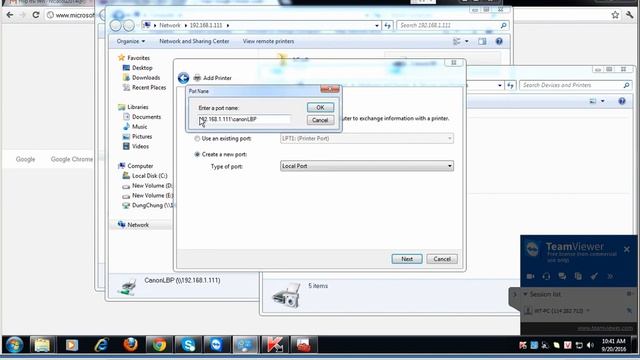The width and height of the screenshot is (640, 360).
Task: Click the help icon in the Devices and Printers window
Action: [x=622, y=101]
